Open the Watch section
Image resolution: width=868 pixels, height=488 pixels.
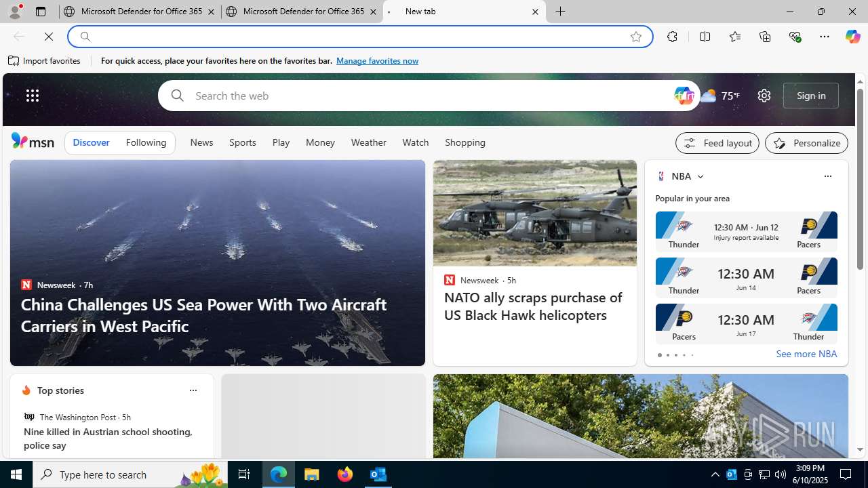[416, 143]
